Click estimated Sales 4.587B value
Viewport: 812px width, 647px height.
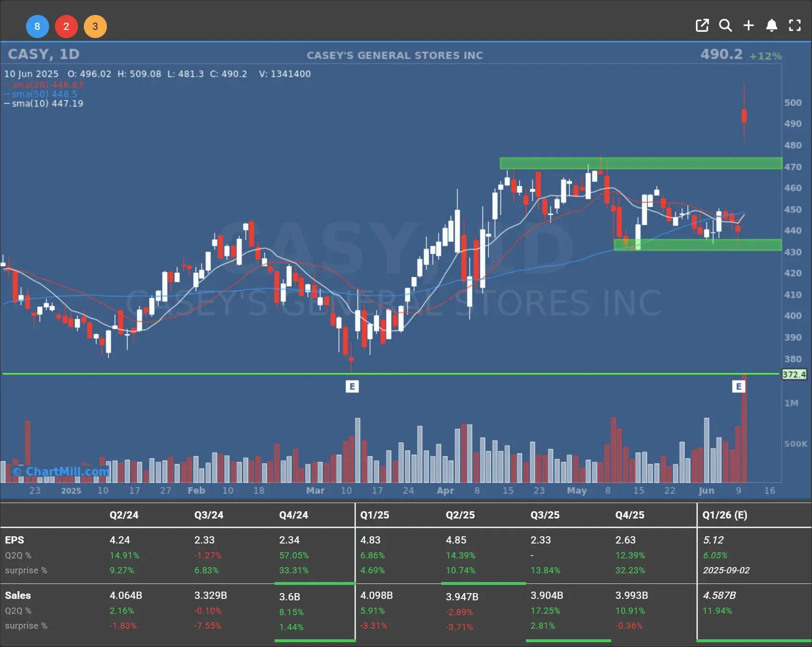click(719, 595)
